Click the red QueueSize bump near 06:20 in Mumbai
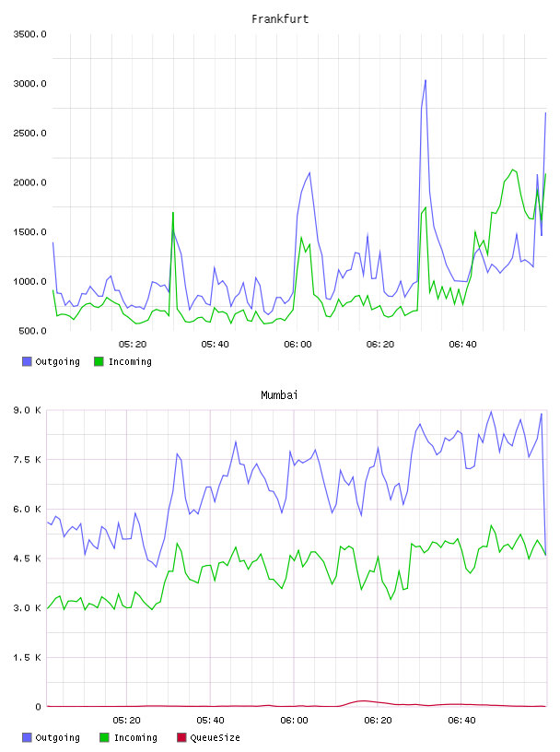 click(363, 701)
